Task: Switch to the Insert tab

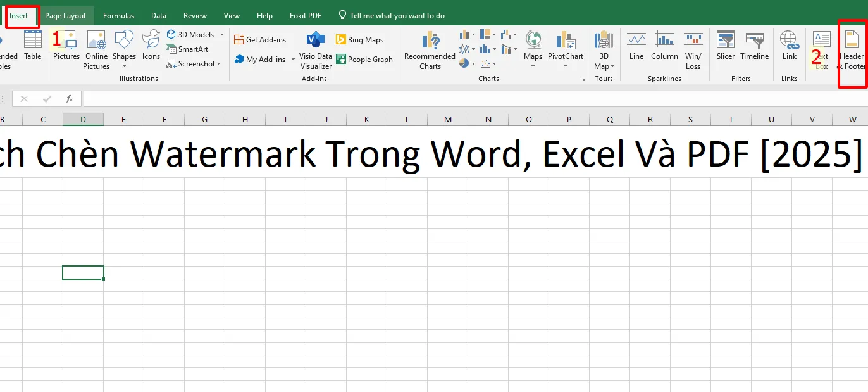Action: [x=19, y=16]
